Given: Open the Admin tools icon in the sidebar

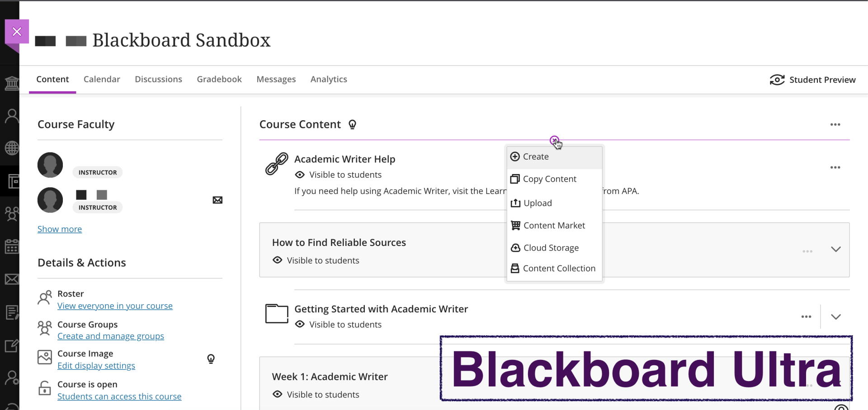Looking at the screenshot, I should [11, 377].
